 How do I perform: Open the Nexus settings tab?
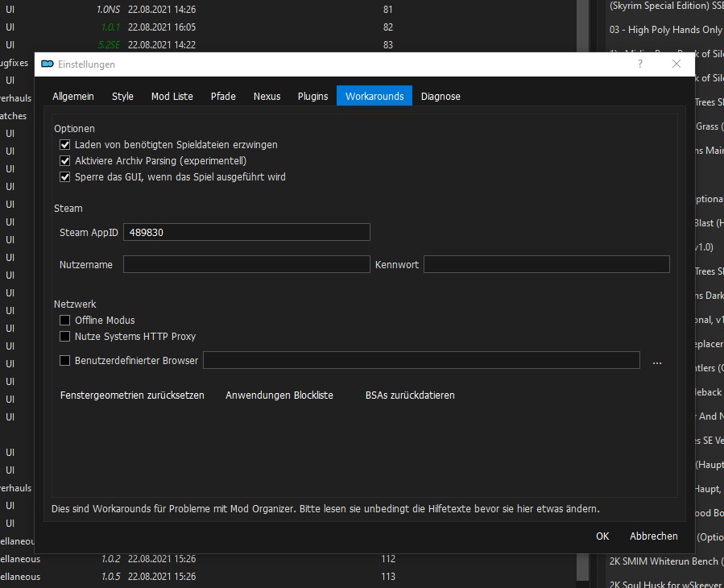267,96
